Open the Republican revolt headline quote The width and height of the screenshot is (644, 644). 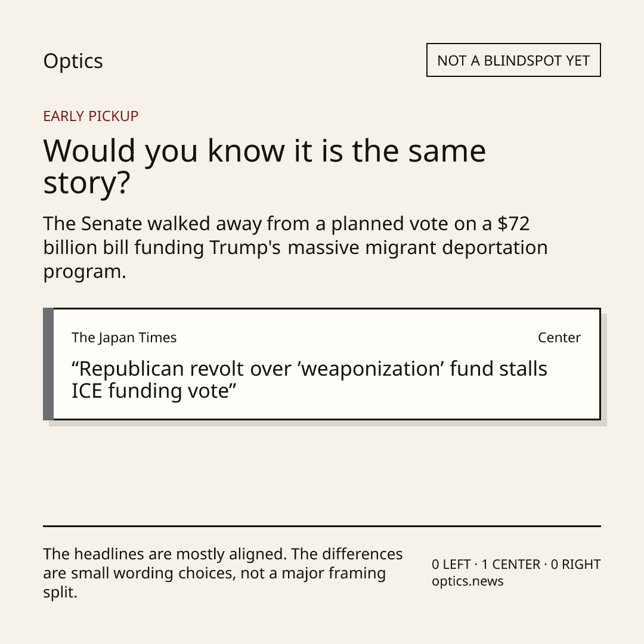click(309, 379)
